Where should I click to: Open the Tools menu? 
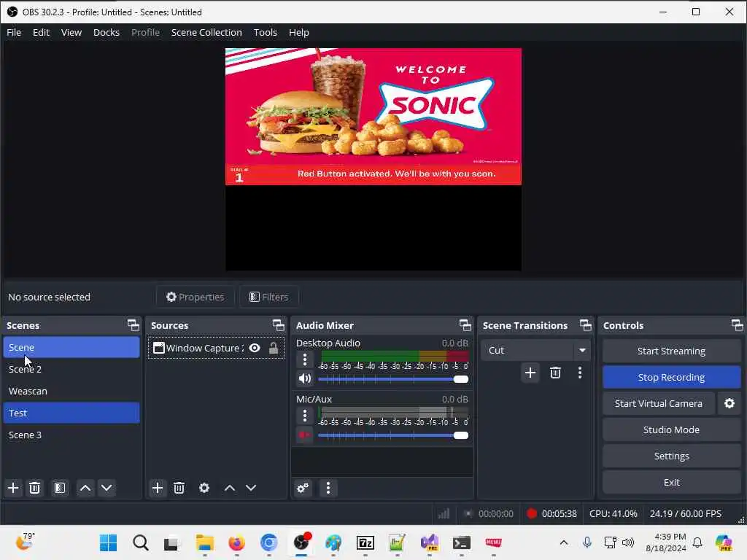pyautogui.click(x=266, y=32)
